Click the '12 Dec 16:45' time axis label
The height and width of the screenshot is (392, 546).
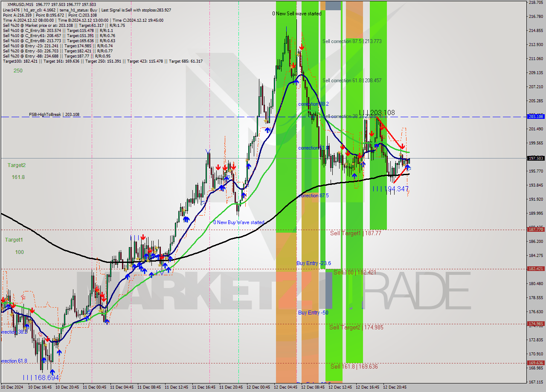(x=368, y=388)
